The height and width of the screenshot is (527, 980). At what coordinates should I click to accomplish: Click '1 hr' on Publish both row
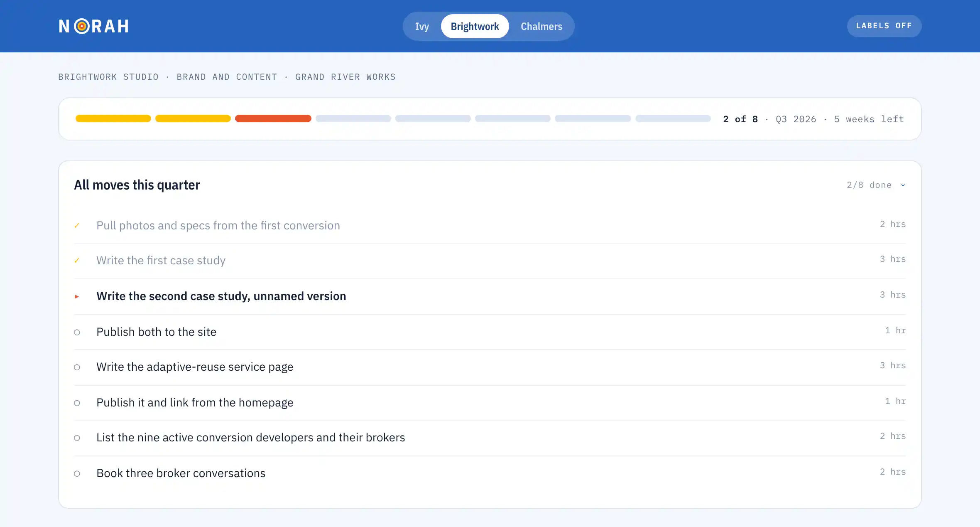click(895, 330)
